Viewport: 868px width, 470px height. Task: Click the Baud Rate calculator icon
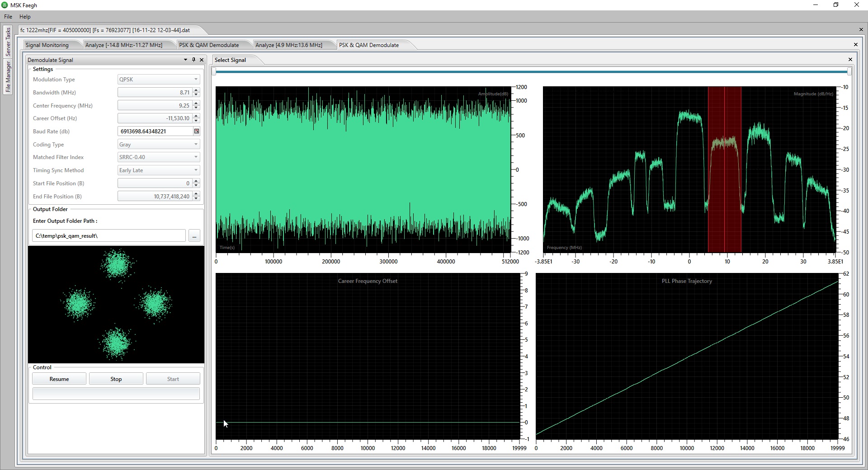(197, 132)
